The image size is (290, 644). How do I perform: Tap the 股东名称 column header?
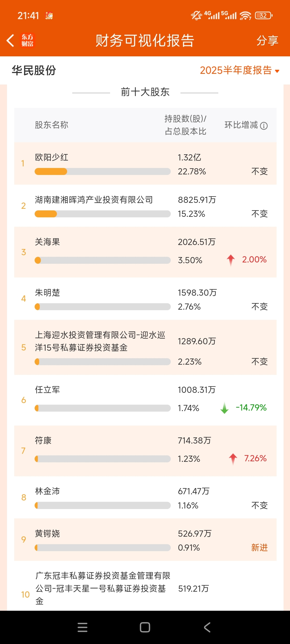tap(52, 125)
